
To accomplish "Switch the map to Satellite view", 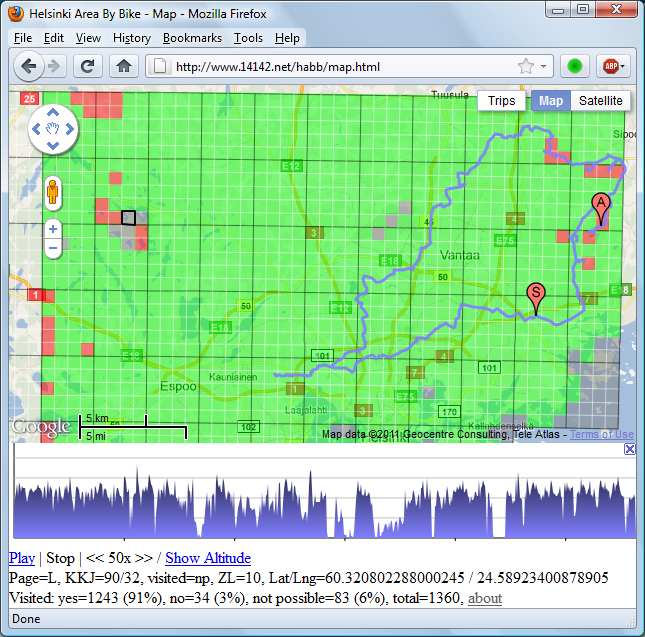I will 600,101.
